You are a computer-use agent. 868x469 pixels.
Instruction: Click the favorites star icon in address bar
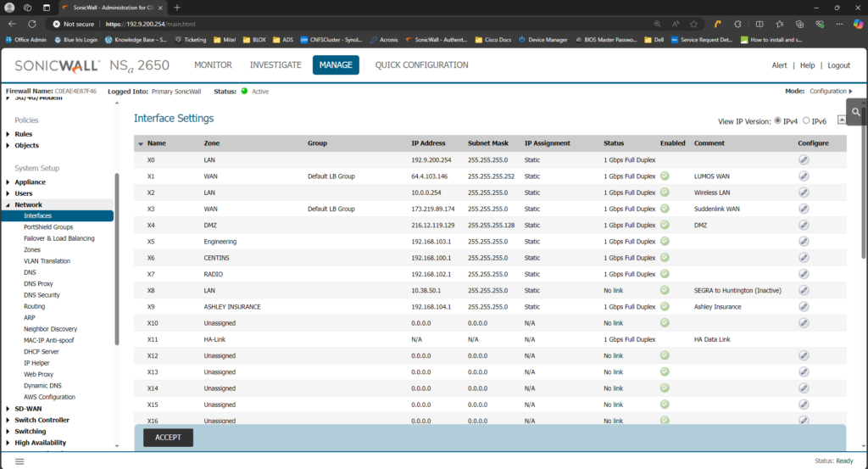694,24
